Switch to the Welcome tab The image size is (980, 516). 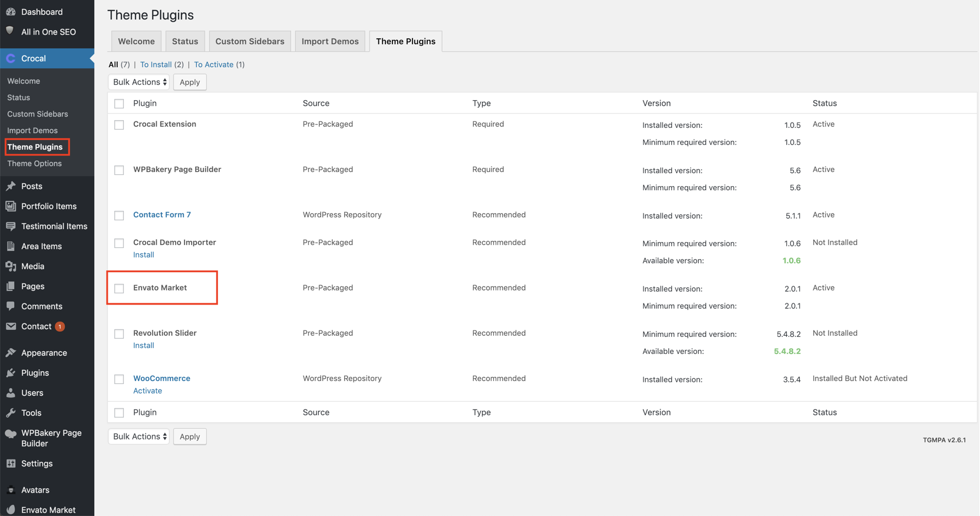click(x=136, y=41)
